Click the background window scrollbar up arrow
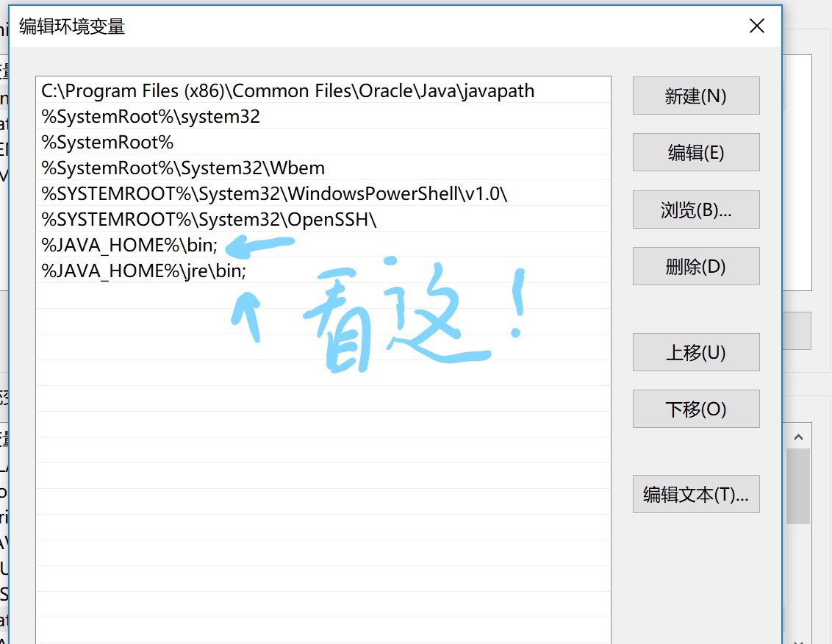Screen dimensions: 832x644 (x=799, y=436)
